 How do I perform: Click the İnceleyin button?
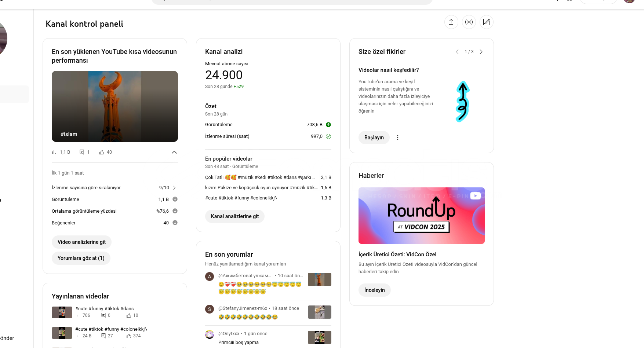374,290
